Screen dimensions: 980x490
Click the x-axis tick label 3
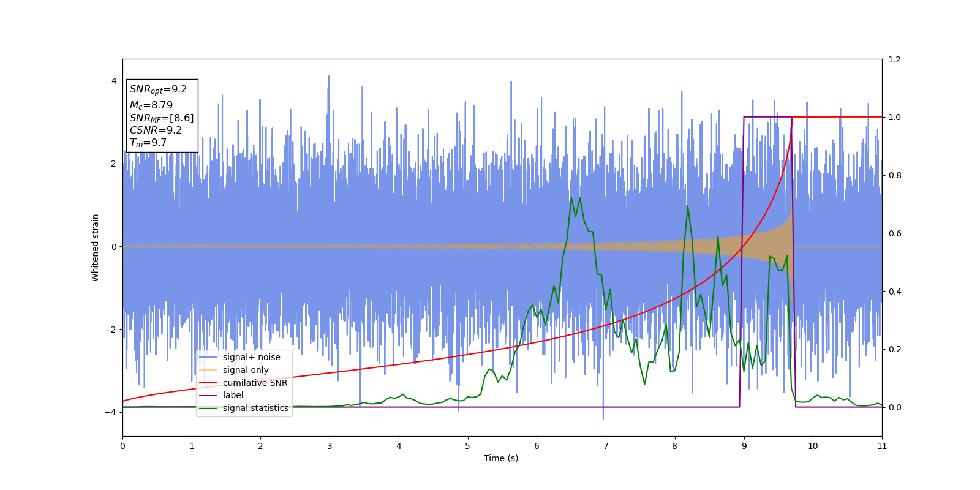pos(330,446)
